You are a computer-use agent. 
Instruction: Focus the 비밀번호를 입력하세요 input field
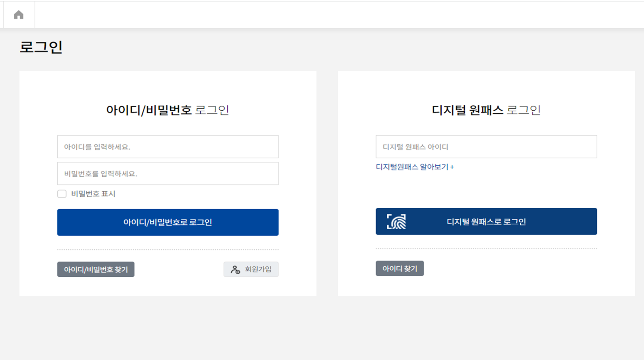point(168,174)
